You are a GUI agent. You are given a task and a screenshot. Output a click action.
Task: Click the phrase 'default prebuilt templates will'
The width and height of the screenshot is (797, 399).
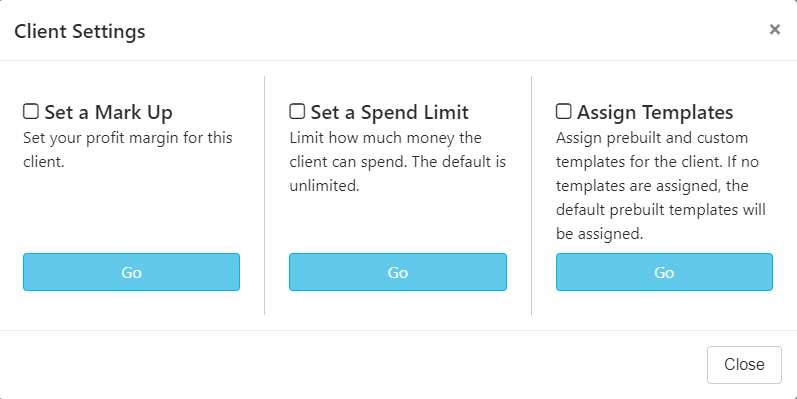point(661,210)
